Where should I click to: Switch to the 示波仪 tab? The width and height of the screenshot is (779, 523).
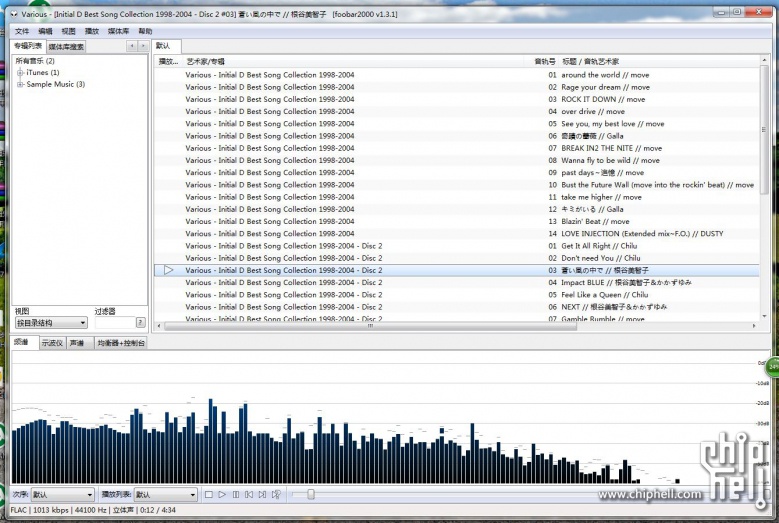(52, 343)
